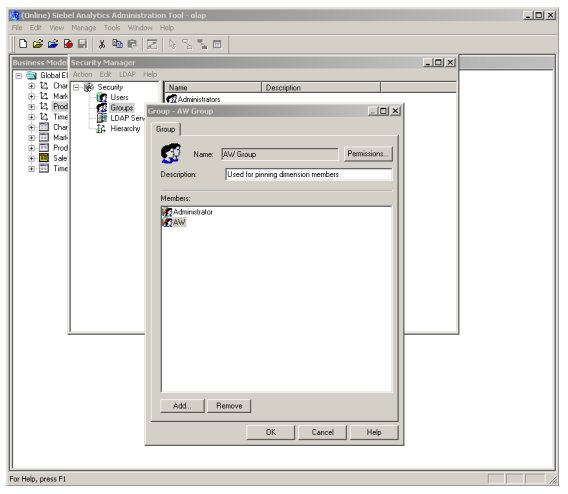Expand the Sale node in tree

coord(32,158)
